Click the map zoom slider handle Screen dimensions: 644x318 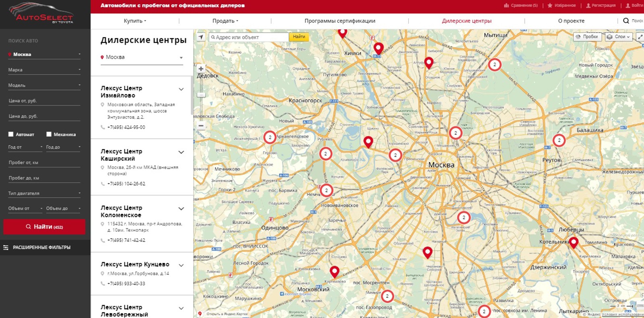[x=201, y=95]
